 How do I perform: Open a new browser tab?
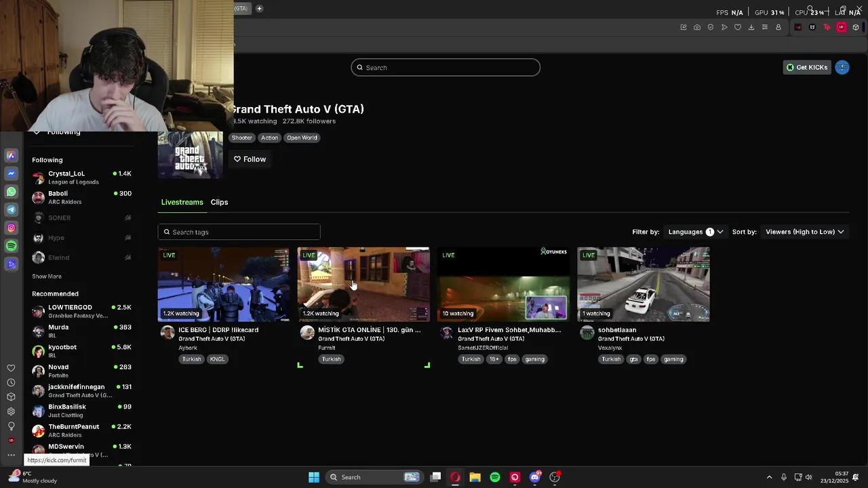(259, 9)
